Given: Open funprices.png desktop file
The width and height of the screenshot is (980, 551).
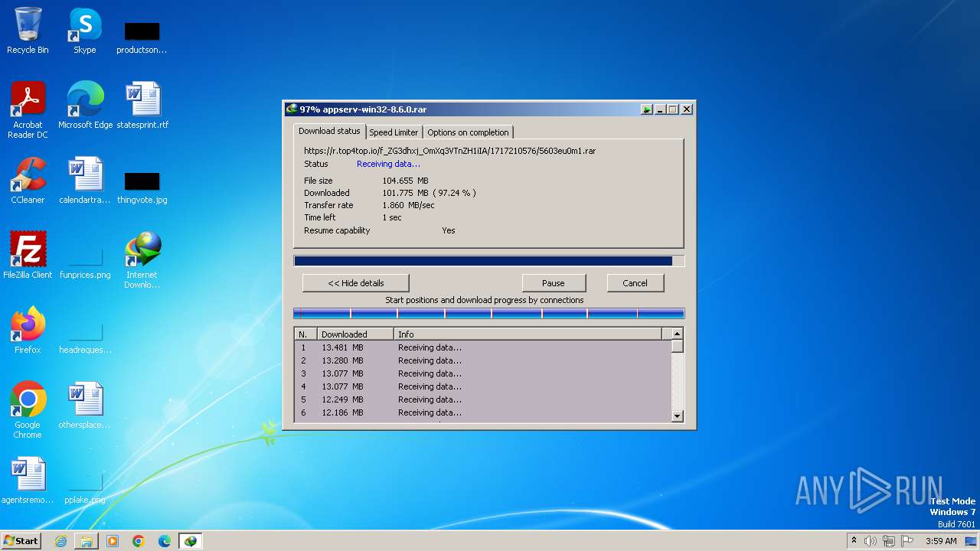Looking at the screenshot, I should (85, 262).
